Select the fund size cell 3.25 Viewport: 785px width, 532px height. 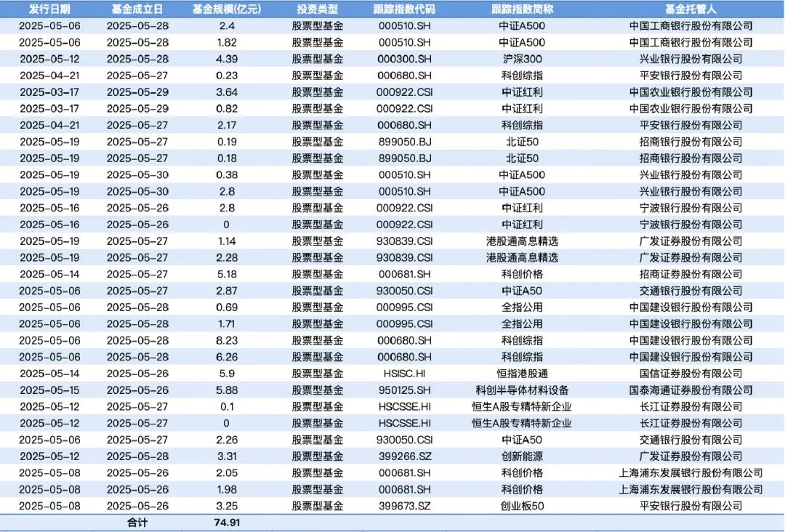tap(227, 506)
